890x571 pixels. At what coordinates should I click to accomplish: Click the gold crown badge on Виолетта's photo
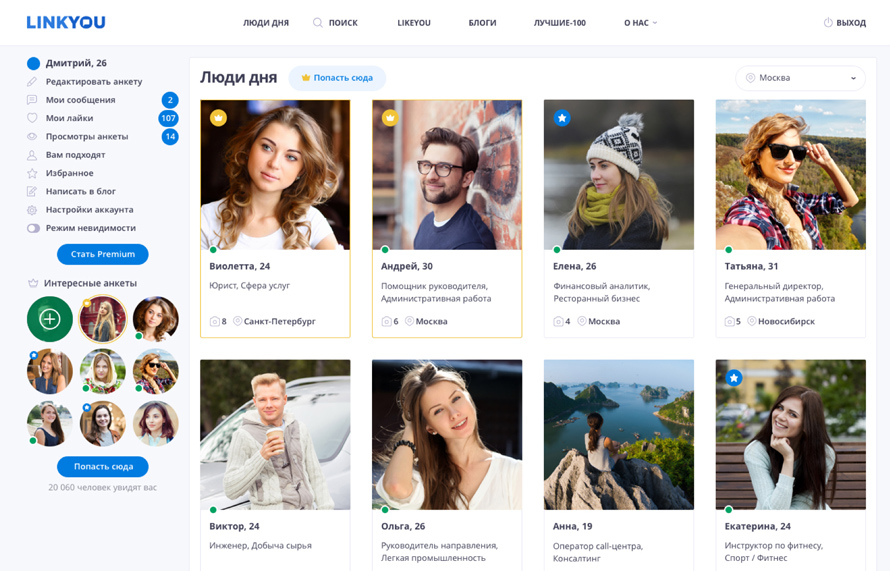[218, 118]
